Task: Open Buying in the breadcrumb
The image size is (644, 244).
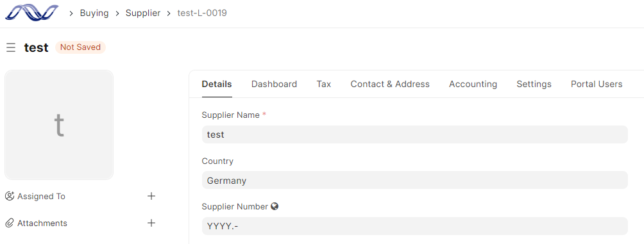Action: coord(94,13)
